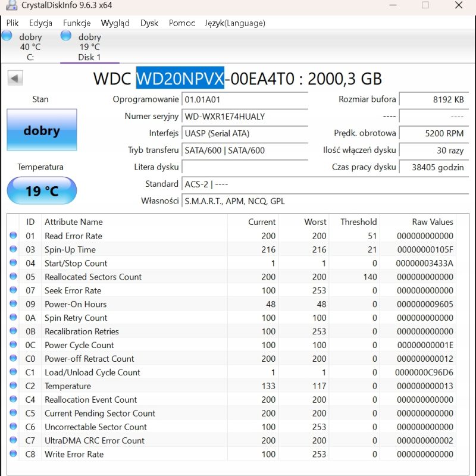Click the status icon beside Reallocated Sectors Count

(14, 277)
